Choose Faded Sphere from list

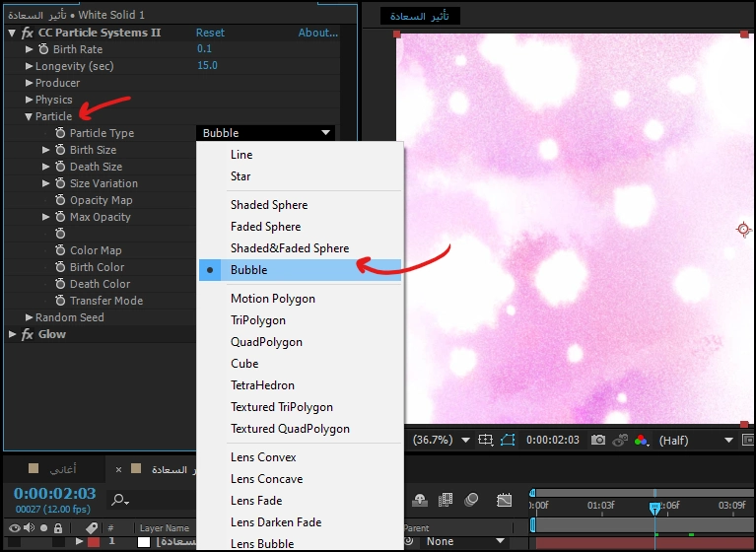tap(265, 227)
